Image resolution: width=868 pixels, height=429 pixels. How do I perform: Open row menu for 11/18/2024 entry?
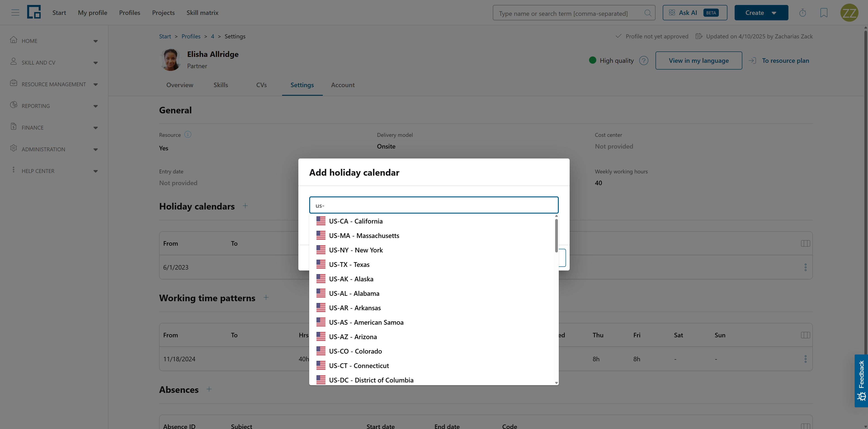tap(806, 359)
